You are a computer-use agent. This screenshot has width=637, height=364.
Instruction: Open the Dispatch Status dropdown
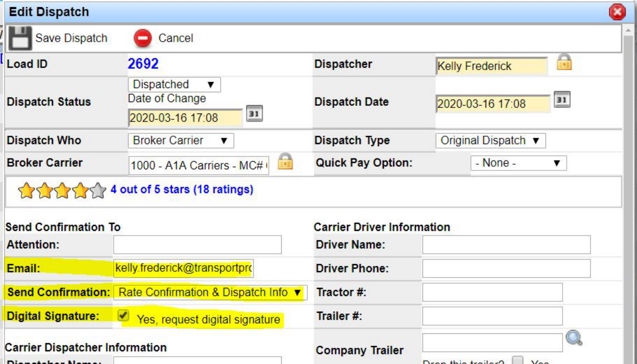click(x=174, y=85)
